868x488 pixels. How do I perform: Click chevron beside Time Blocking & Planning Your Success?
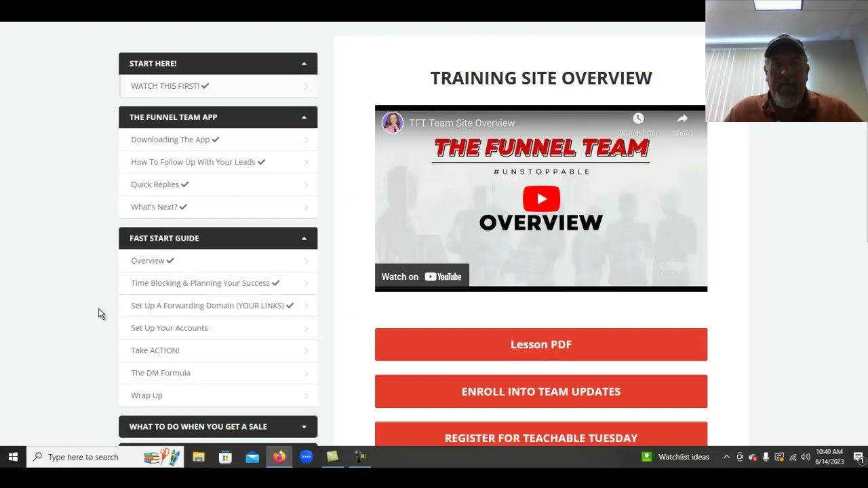[306, 283]
